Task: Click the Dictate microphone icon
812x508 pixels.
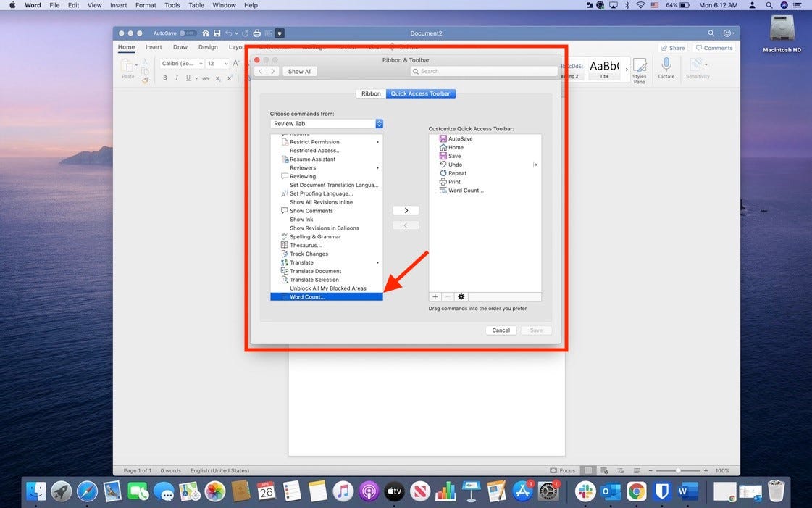Action: coord(666,64)
